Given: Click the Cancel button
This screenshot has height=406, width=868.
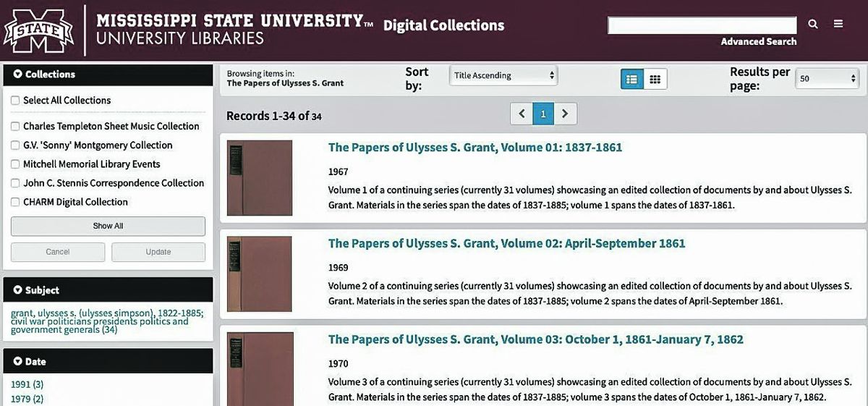Looking at the screenshot, I should (58, 252).
